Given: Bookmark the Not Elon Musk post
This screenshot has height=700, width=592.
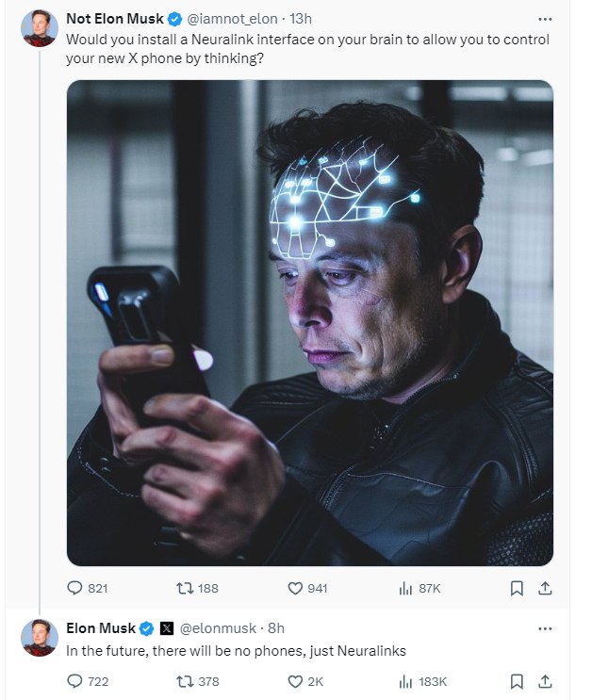Looking at the screenshot, I should tap(517, 589).
